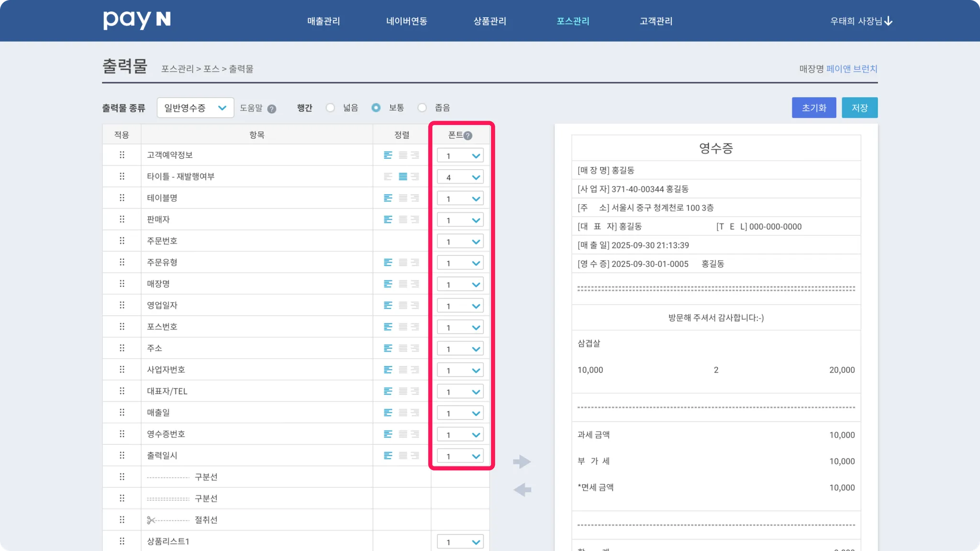Click the 초기화 reset button

(x=813, y=108)
